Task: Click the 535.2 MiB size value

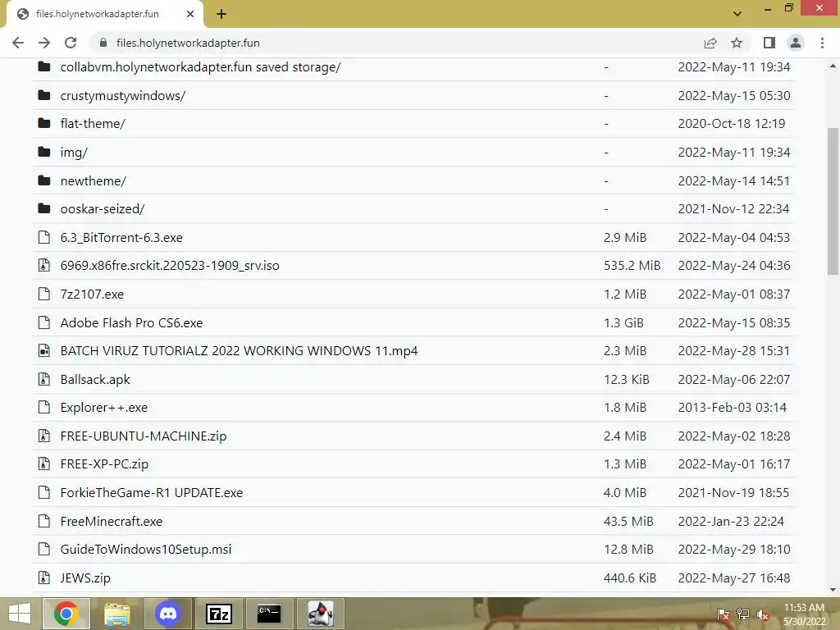Action: (632, 266)
